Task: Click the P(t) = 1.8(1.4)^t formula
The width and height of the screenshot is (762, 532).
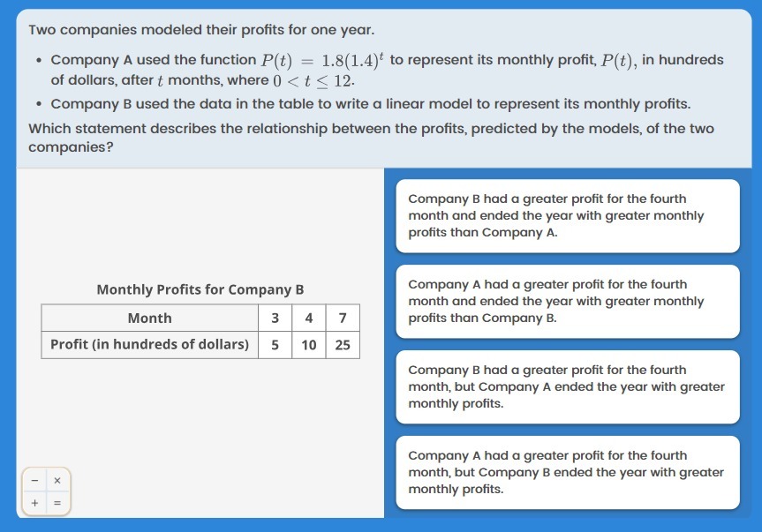Action: [x=322, y=60]
